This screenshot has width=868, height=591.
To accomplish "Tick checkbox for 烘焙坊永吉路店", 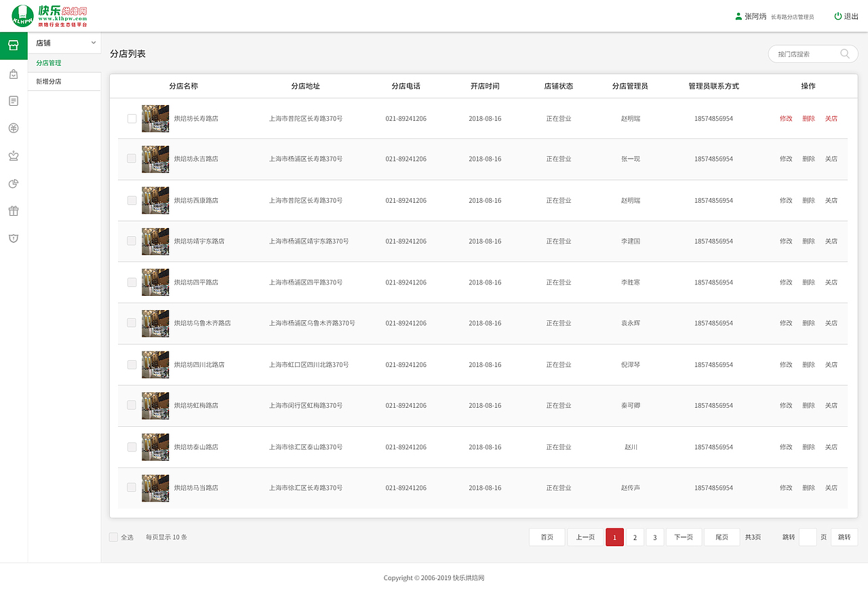I will (x=132, y=159).
